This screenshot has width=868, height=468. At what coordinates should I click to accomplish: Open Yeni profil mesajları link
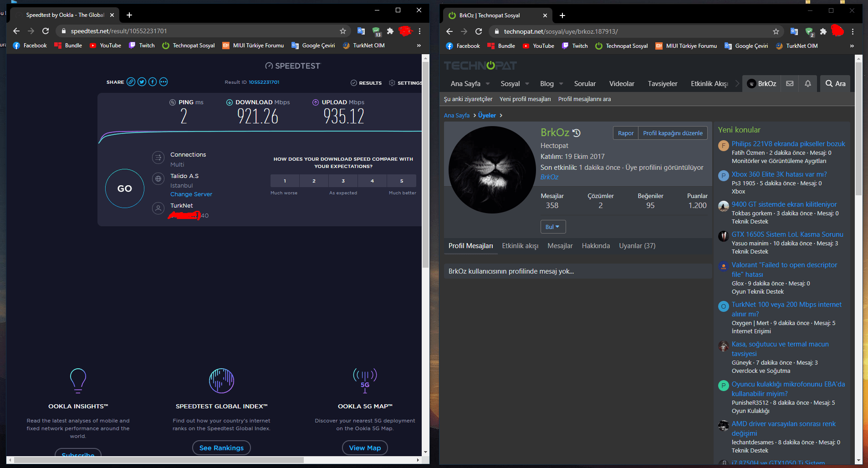point(525,99)
